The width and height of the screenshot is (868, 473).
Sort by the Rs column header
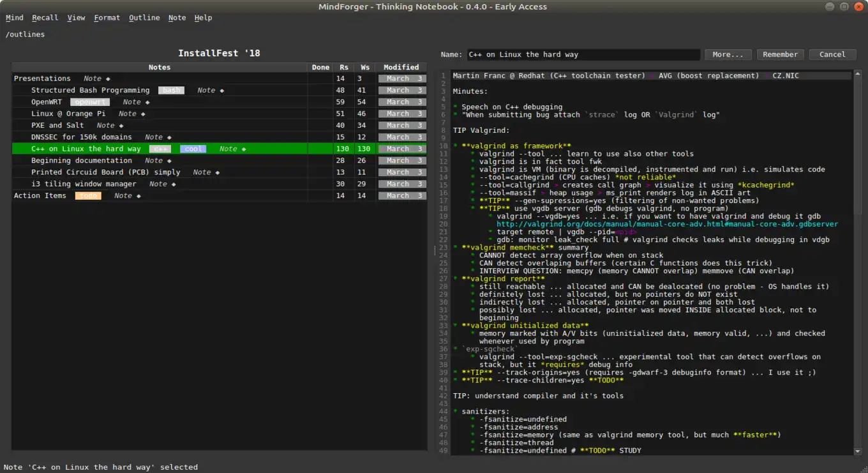344,67
